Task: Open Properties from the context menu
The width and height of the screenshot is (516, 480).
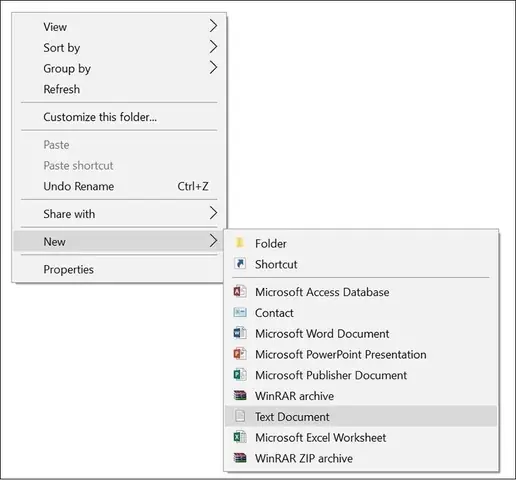Action: [119, 269]
